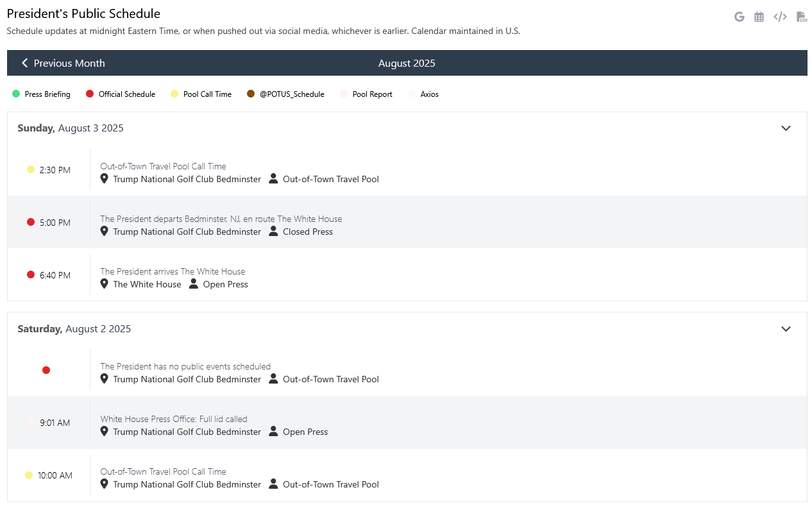Click the location pin in the 9:01 AM row
This screenshot has height=508, width=812.
tap(105, 431)
